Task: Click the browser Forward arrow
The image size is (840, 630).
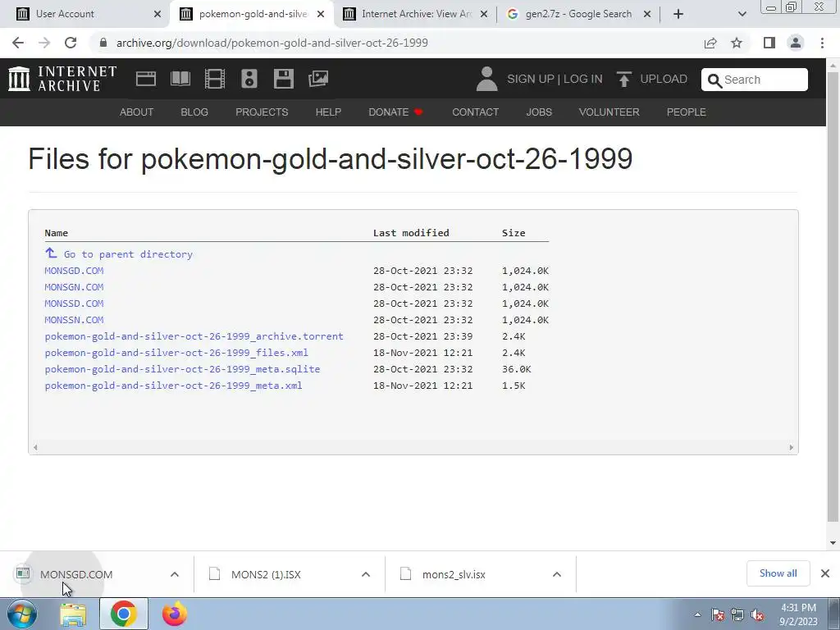Action: [x=44, y=43]
